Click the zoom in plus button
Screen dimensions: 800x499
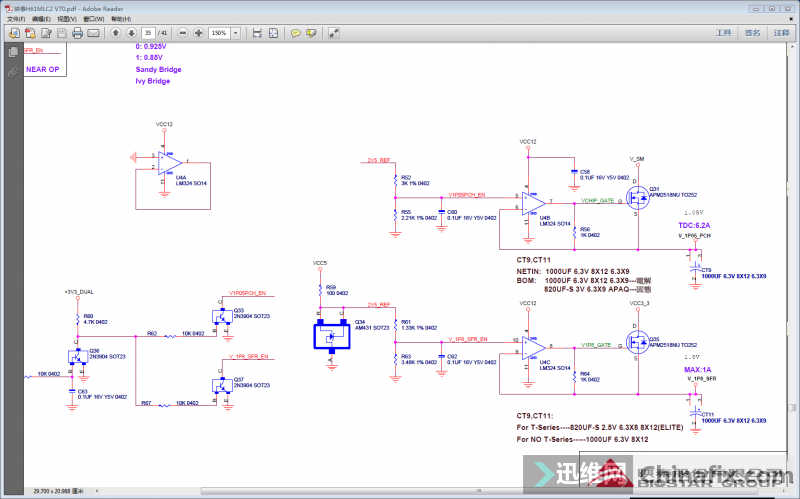pos(197,33)
